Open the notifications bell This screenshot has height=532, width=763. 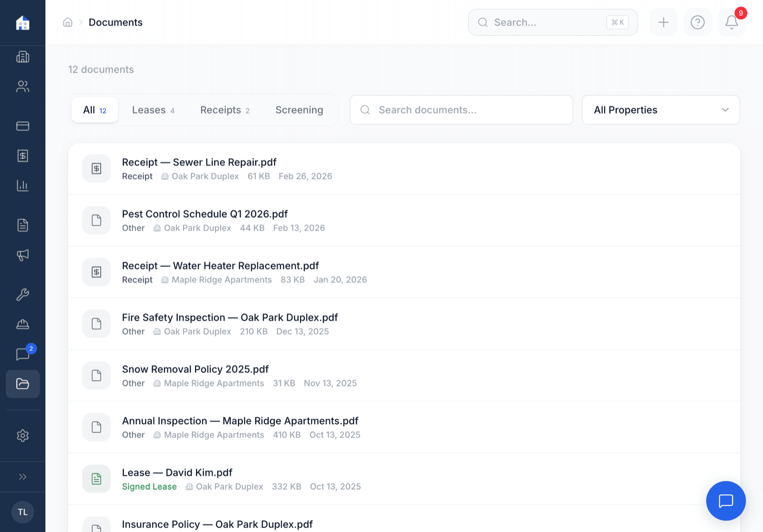point(732,22)
